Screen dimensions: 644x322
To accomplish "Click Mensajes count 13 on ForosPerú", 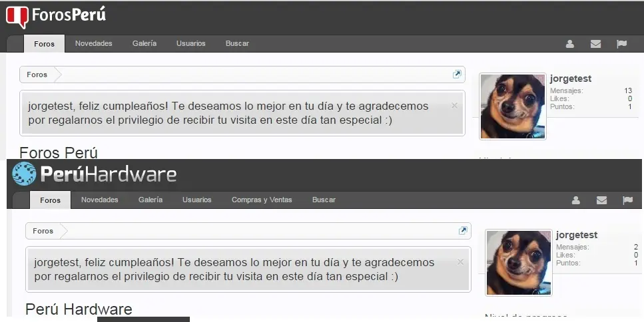I will pos(628,90).
